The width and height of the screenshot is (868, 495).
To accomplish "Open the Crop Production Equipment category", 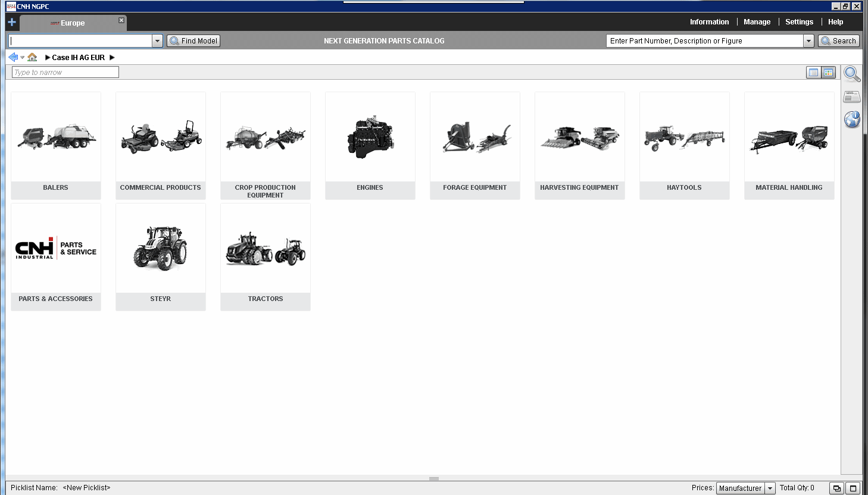I will coord(266,146).
